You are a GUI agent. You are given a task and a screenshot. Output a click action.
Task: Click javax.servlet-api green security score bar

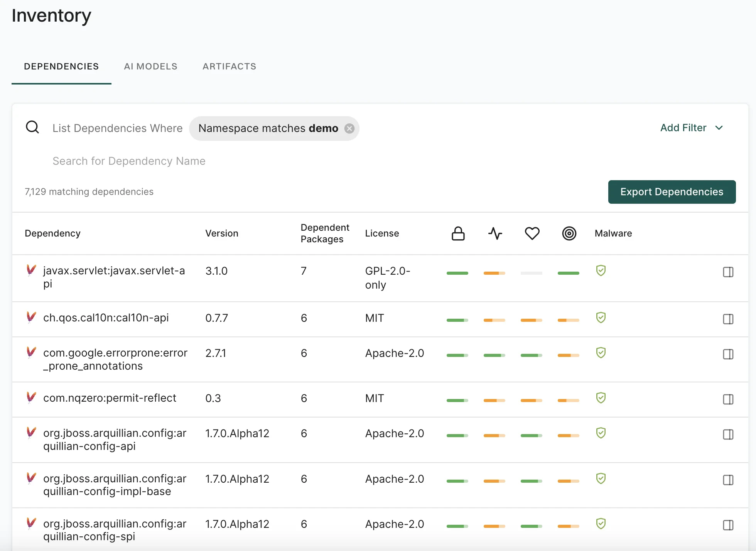pos(457,273)
